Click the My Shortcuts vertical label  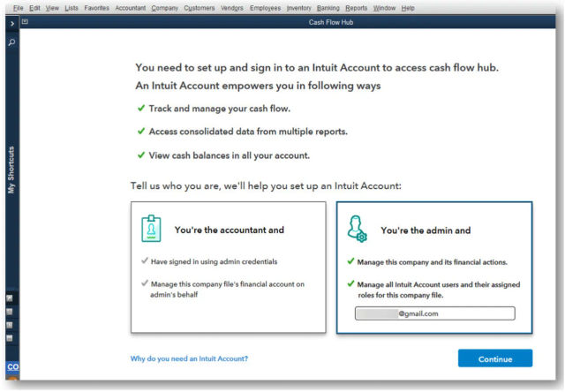pyautogui.click(x=11, y=170)
